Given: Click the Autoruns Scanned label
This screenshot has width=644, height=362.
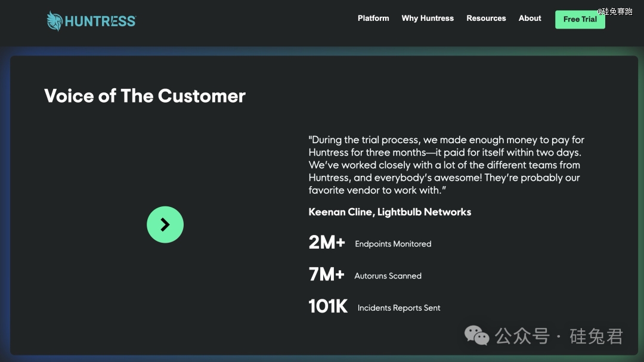Looking at the screenshot, I should (388, 276).
